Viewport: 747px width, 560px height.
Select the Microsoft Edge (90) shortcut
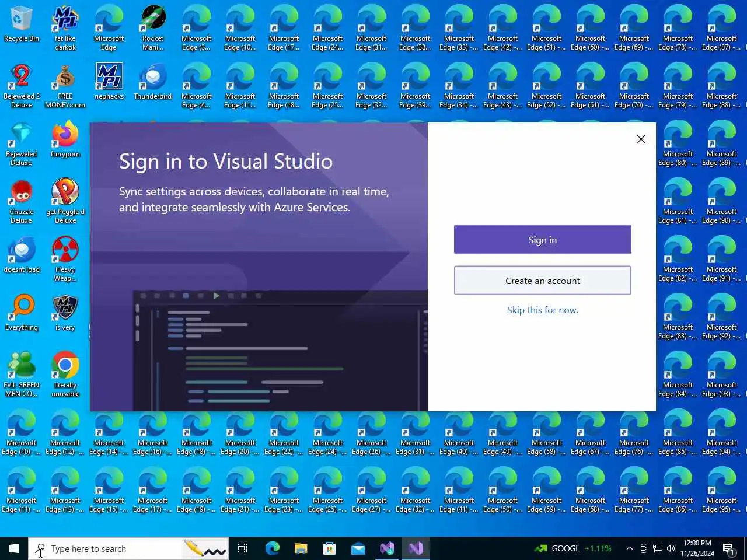(x=722, y=201)
